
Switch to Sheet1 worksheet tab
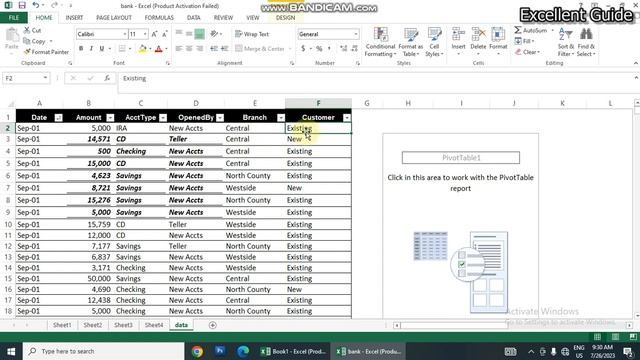click(62, 325)
